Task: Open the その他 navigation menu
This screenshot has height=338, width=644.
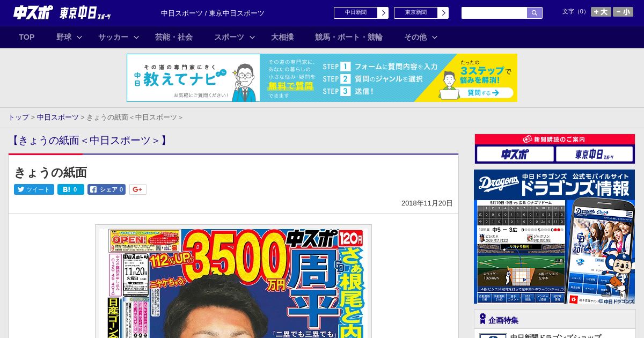Action: click(x=415, y=37)
